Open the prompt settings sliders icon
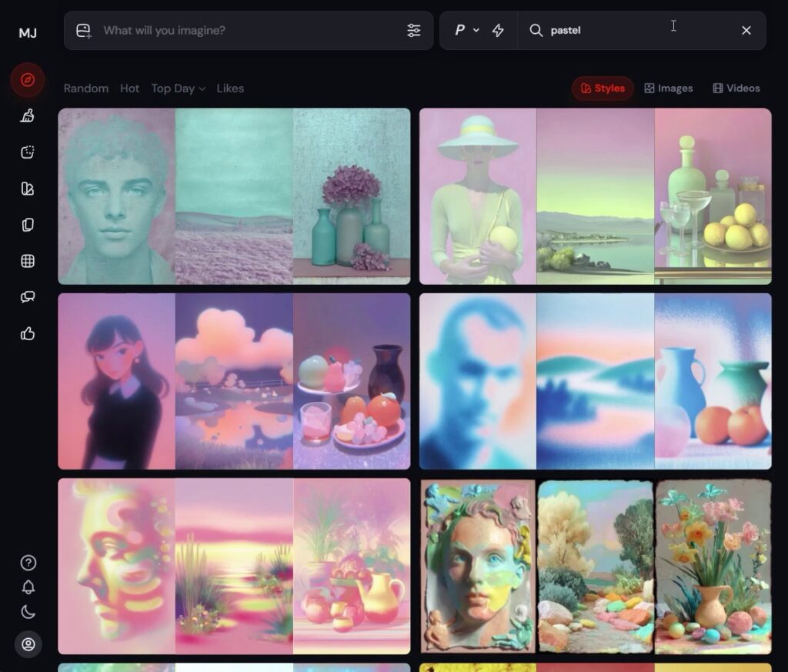Screen dimensions: 788x672 coord(414,30)
